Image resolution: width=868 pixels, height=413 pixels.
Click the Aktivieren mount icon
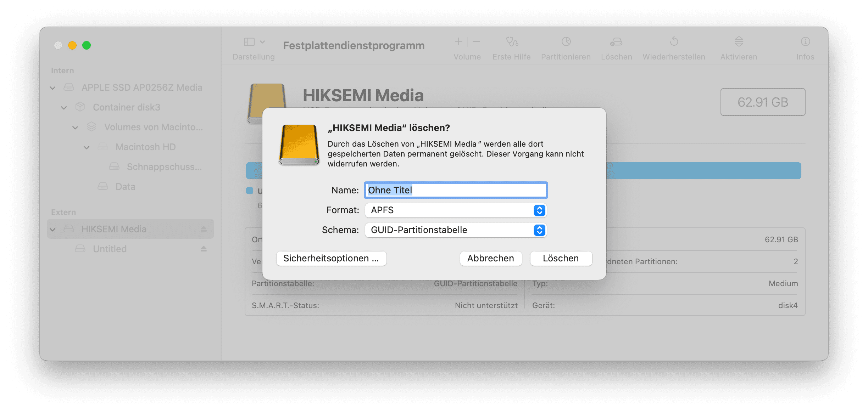coord(739,41)
